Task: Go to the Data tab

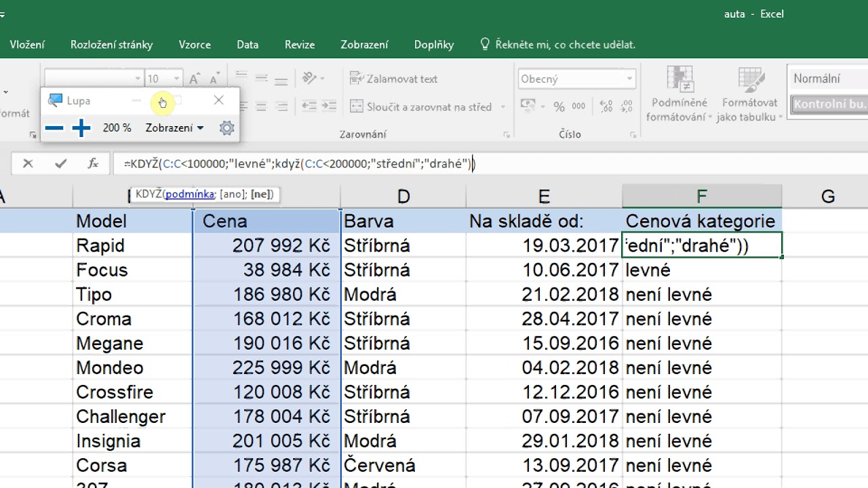Action: [x=248, y=45]
